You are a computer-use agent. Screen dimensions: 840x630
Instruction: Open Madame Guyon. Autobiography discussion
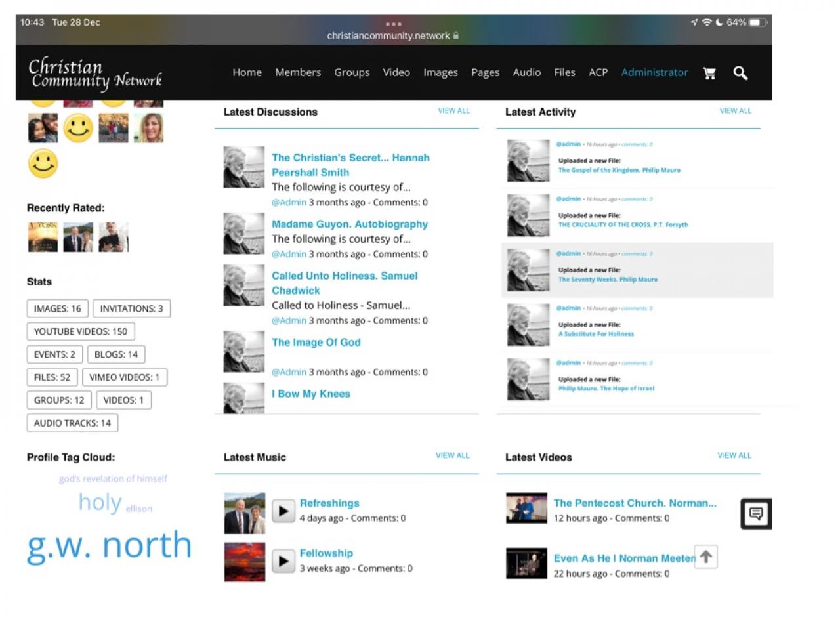350,224
